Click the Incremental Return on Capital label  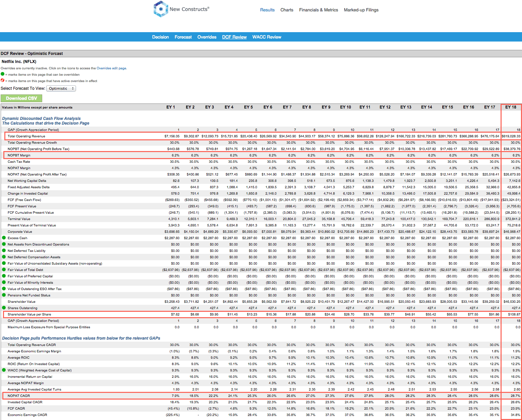pos(30,377)
